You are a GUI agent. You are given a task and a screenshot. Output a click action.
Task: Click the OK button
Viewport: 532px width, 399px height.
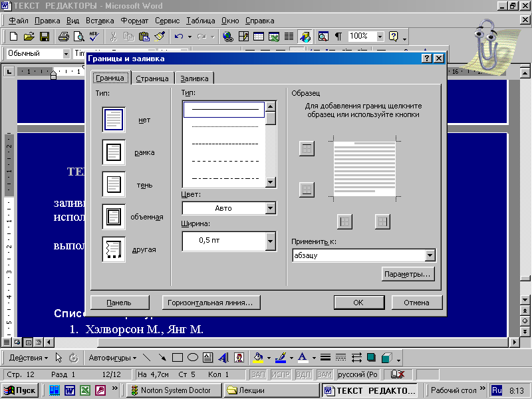click(x=359, y=303)
